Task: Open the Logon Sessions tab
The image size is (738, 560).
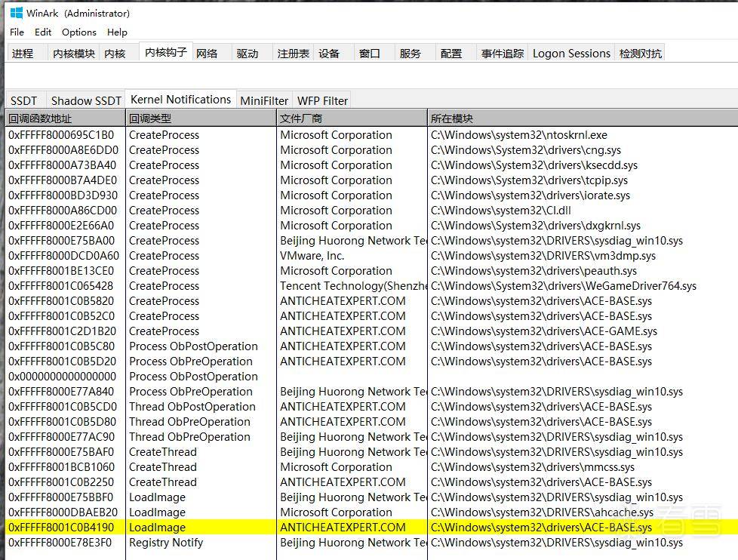Action: 571,53
